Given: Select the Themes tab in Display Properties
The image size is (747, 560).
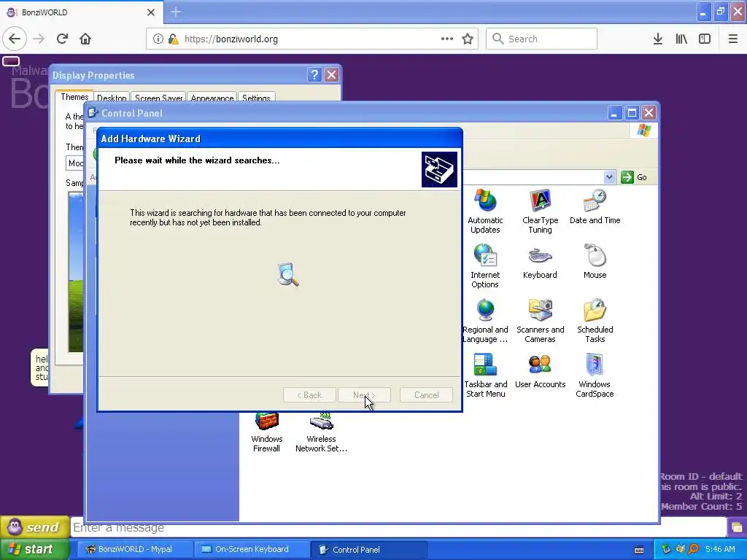Looking at the screenshot, I should point(74,97).
